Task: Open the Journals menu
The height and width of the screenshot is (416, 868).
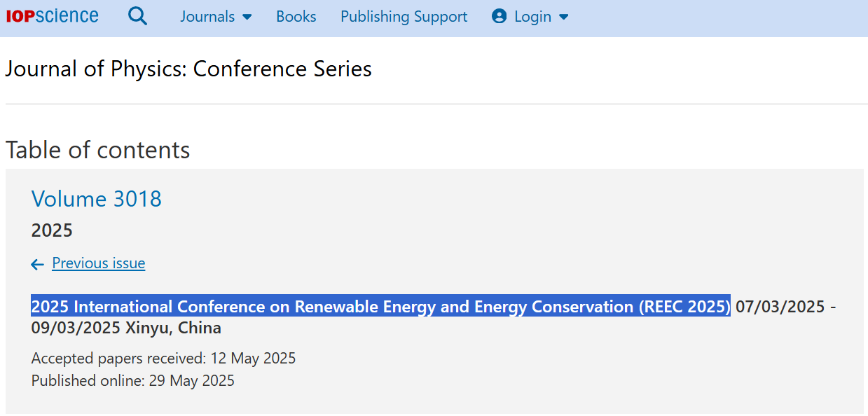Action: pos(207,17)
